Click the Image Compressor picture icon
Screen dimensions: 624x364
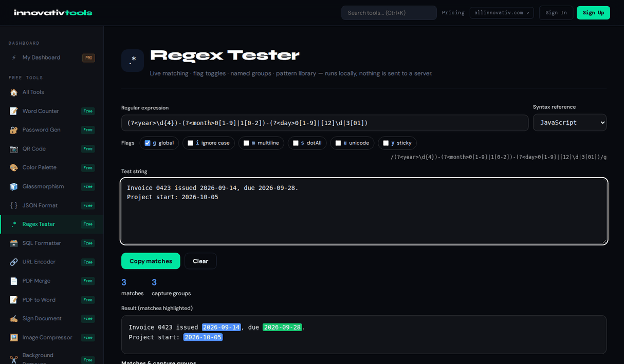(14, 337)
